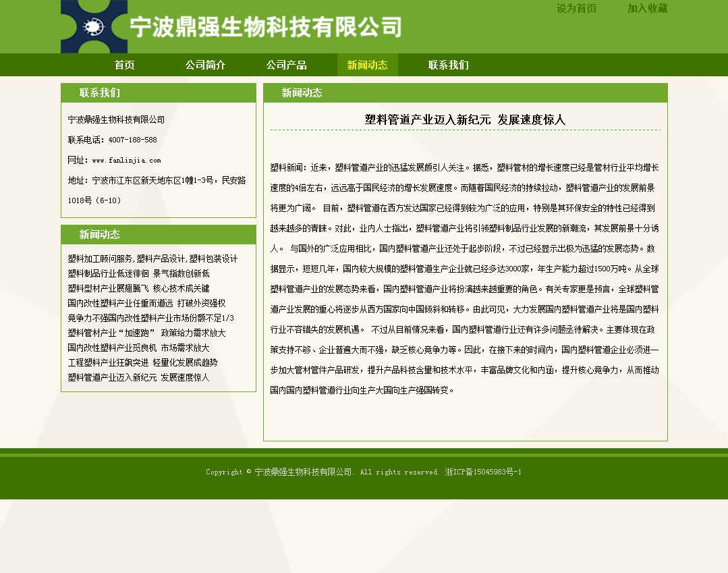Click the website address www.fanlinjia.com
Screen dimensions: 728x573
pyautogui.click(x=126, y=161)
